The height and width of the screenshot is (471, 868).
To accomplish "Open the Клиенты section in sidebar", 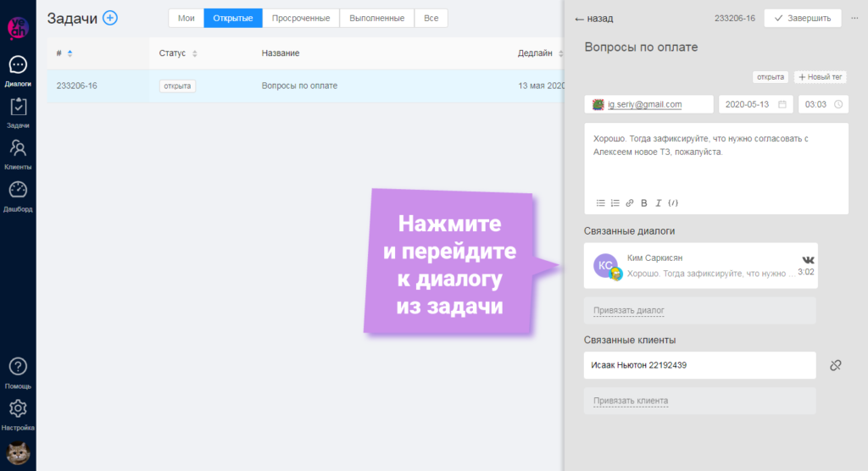I will pos(18,152).
